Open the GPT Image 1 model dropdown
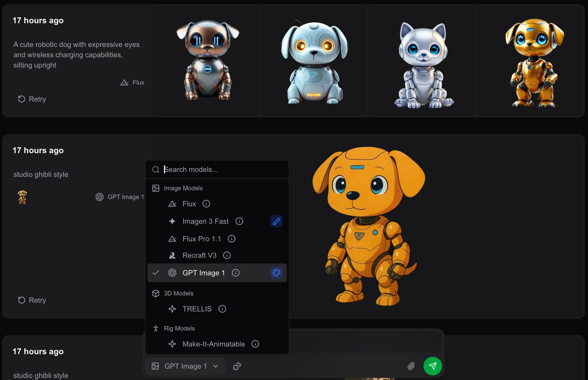This screenshot has width=588, height=380. 185,366
